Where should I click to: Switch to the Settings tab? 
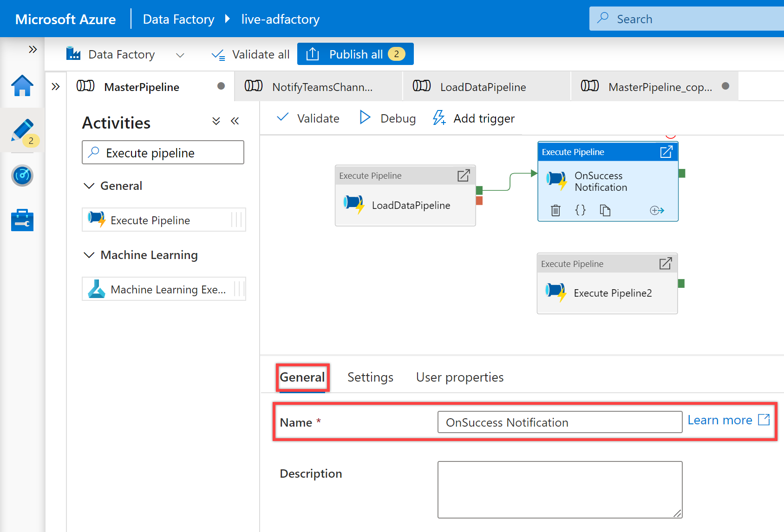pos(370,377)
